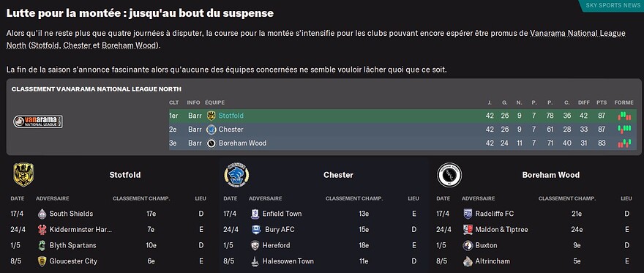Click the South Shields opponent badge
Screen dimensions: 644x273
click(42, 214)
